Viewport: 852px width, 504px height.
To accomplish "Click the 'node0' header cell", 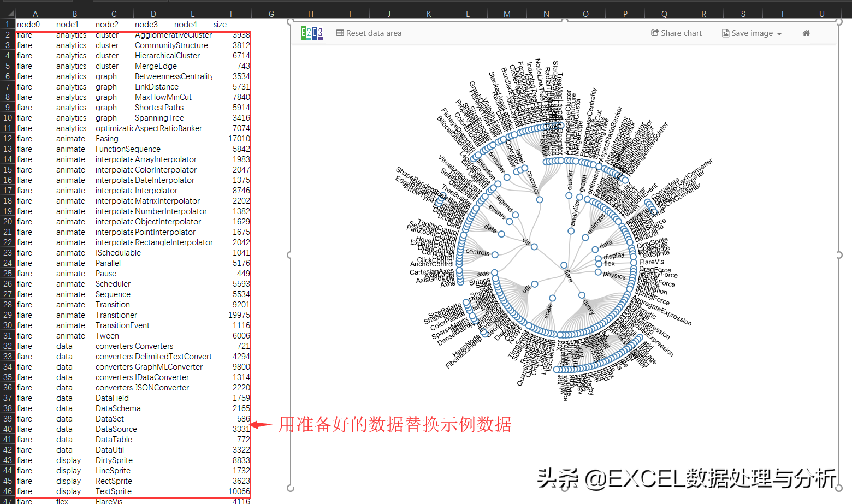I will pyautogui.click(x=35, y=25).
